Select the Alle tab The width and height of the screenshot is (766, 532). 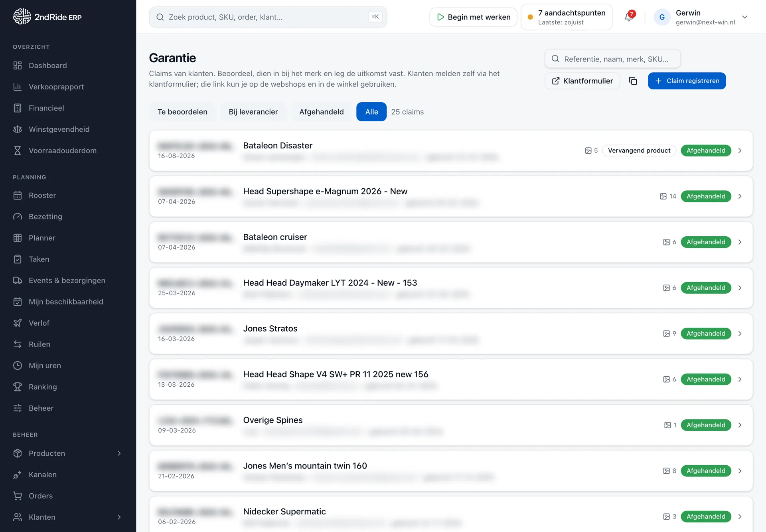tap(371, 112)
